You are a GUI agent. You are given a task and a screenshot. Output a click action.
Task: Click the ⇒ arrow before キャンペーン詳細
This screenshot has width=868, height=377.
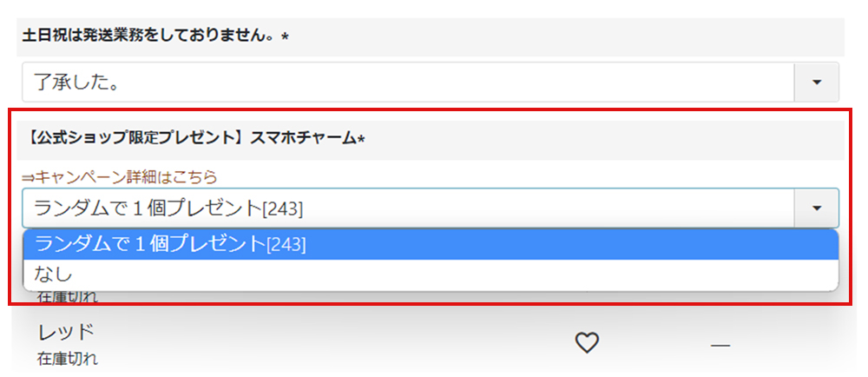[28, 176]
